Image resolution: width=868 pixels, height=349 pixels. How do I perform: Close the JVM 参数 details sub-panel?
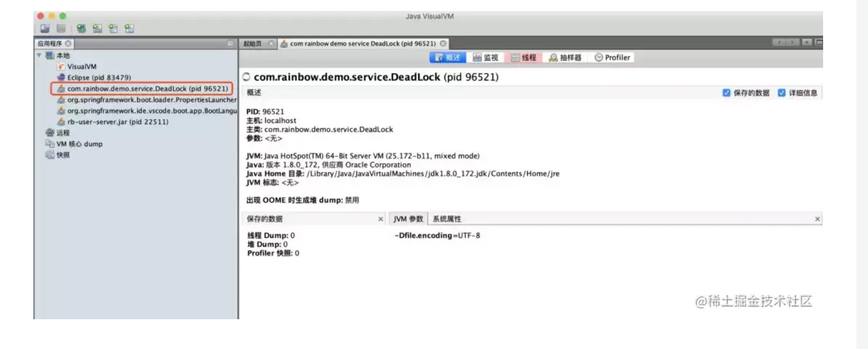(817, 219)
